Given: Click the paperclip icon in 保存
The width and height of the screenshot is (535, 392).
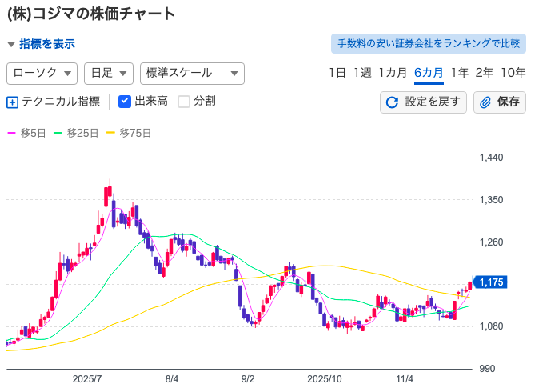Looking at the screenshot, I should click(485, 102).
